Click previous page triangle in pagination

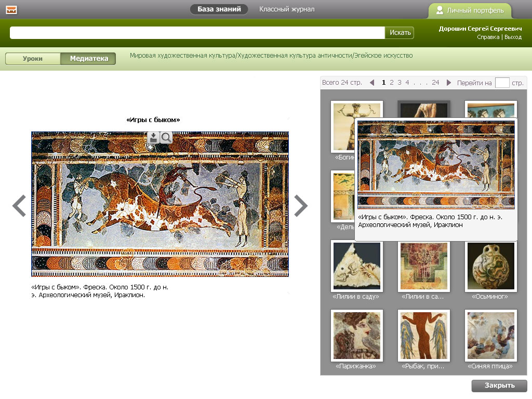(372, 83)
